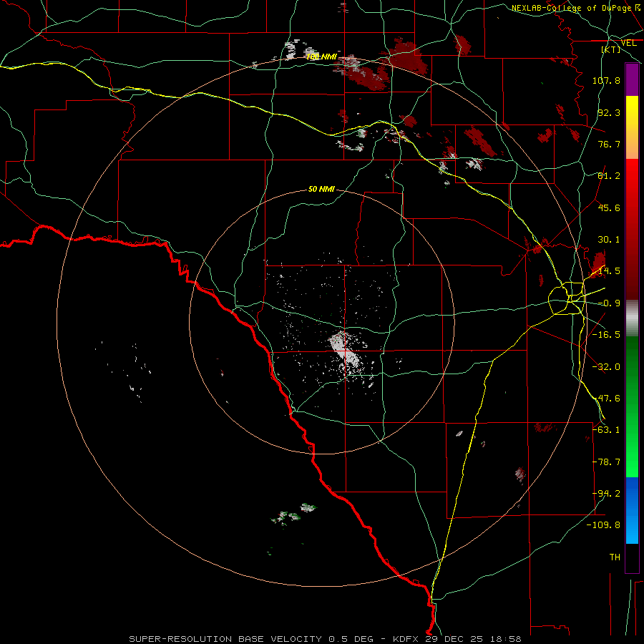Click the TH legend label
This screenshot has height=644, width=644.
pyautogui.click(x=615, y=557)
